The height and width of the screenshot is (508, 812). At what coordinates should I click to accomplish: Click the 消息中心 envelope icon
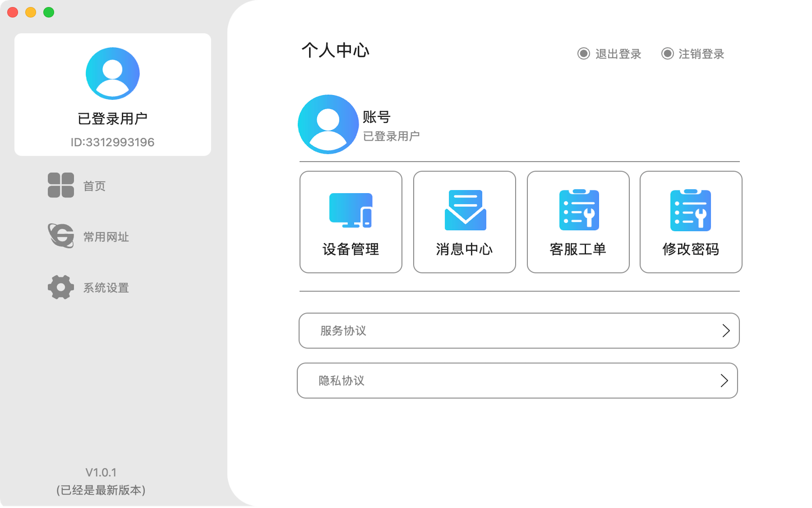tap(465, 210)
